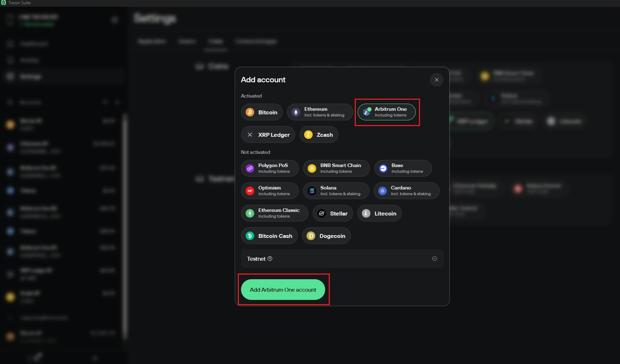Choose the Dogecoin chip
The height and width of the screenshot is (364, 620).
[x=326, y=235]
